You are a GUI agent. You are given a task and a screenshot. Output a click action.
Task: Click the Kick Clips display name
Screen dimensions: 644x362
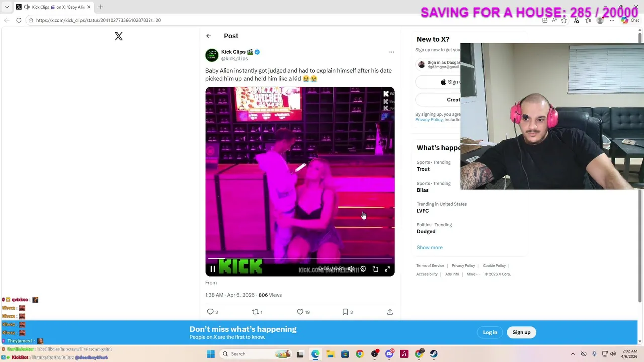tap(233, 52)
